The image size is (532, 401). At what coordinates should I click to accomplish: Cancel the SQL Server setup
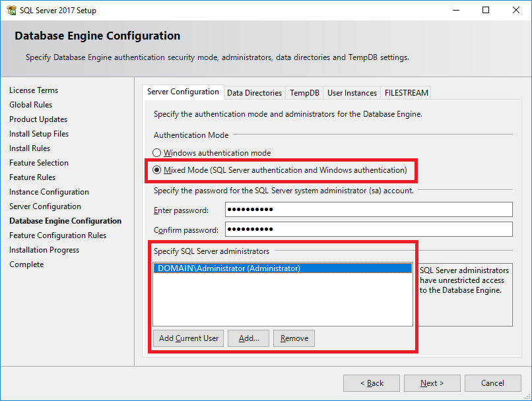click(492, 383)
